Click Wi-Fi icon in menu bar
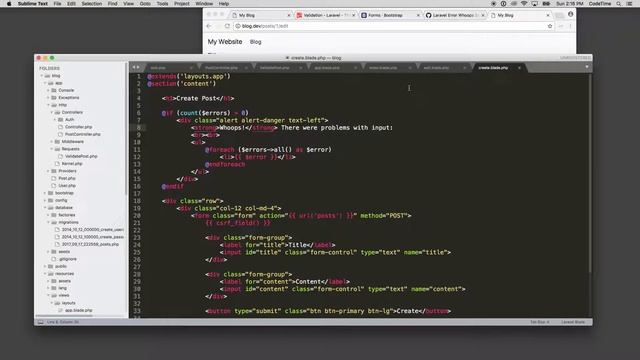 [524, 4]
